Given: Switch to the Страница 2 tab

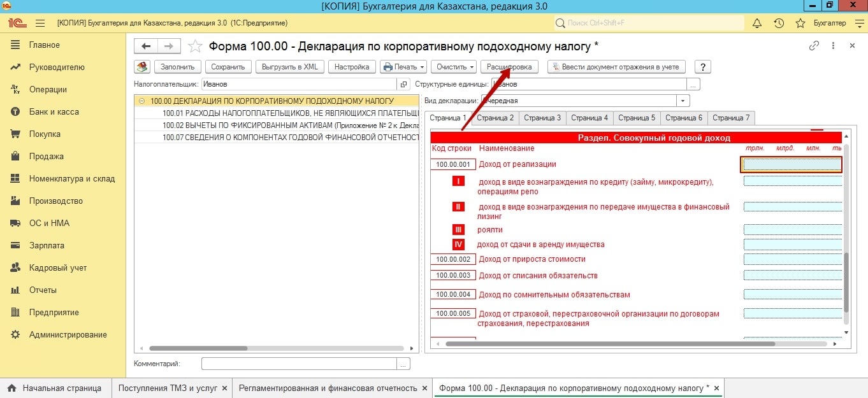Looking at the screenshot, I should coord(495,118).
